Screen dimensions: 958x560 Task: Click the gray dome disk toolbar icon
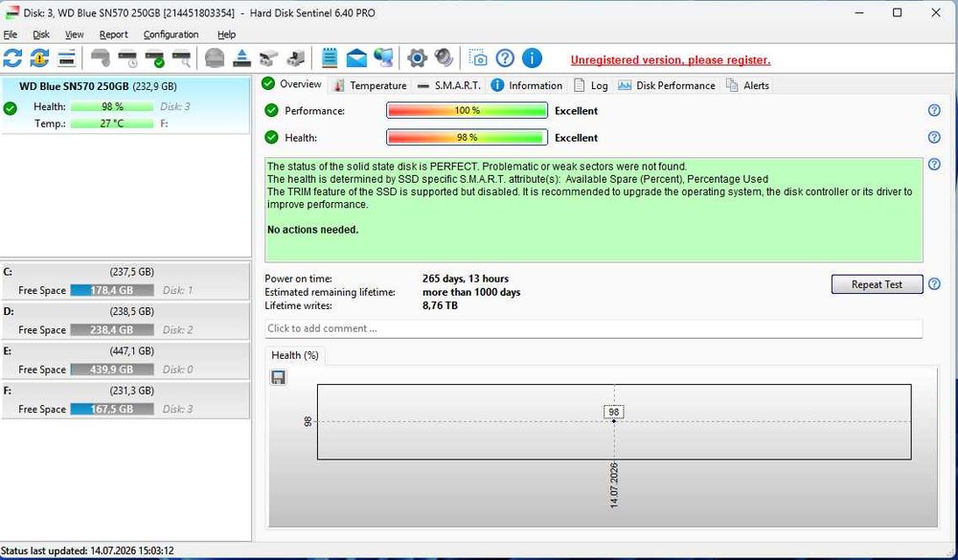pos(215,58)
